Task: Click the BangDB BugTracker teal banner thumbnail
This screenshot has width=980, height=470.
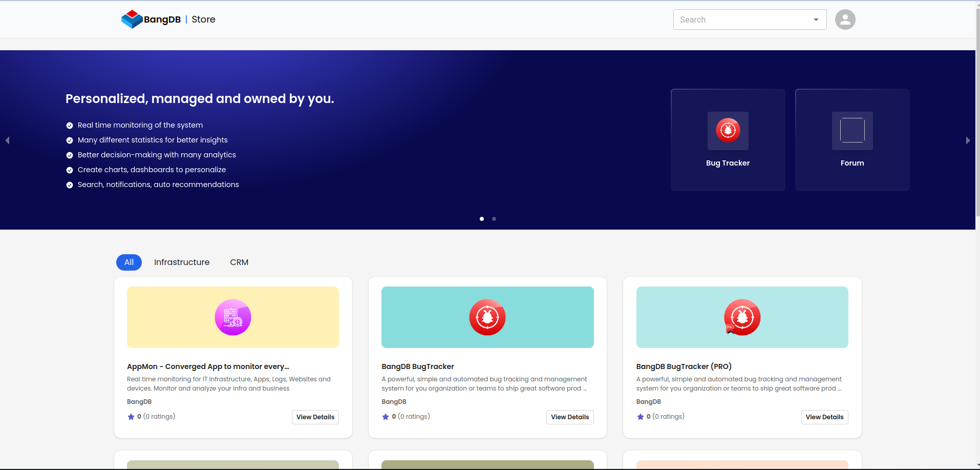Action: [x=487, y=317]
